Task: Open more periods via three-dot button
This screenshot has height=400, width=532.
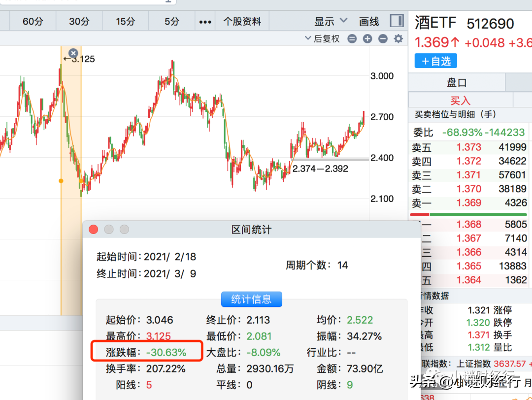Action: [x=205, y=22]
